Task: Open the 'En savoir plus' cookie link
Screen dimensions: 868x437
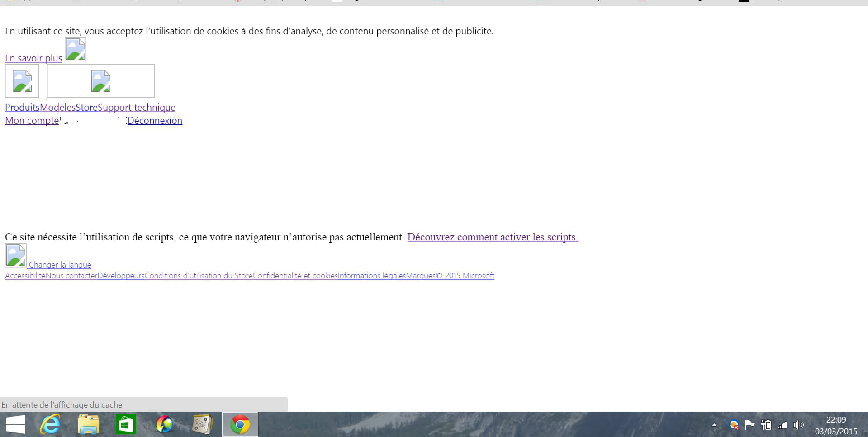Action: (33, 58)
